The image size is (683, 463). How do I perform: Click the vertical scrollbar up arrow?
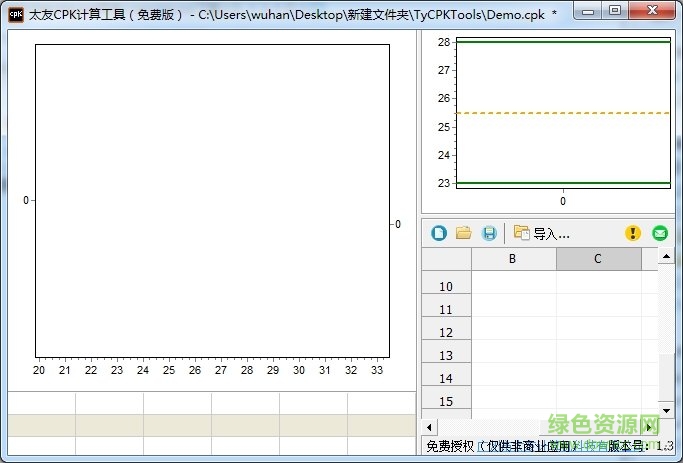(666, 256)
